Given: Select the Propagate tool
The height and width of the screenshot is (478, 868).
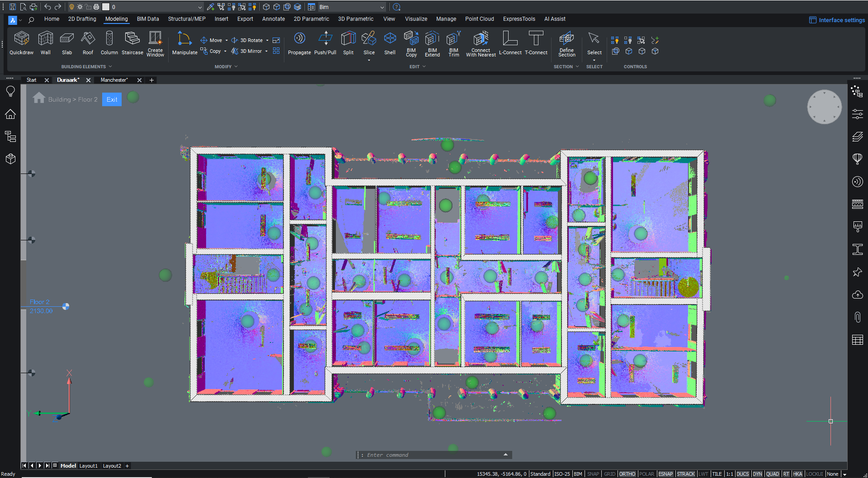Looking at the screenshot, I should [299, 43].
